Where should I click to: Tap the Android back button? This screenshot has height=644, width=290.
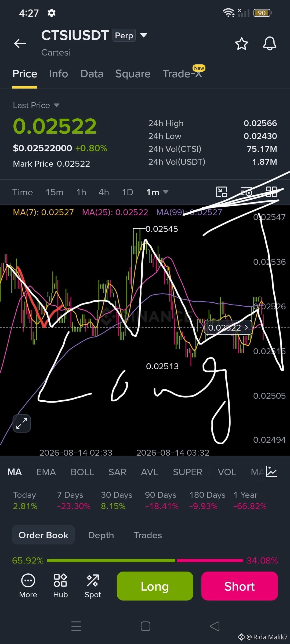(x=215, y=626)
